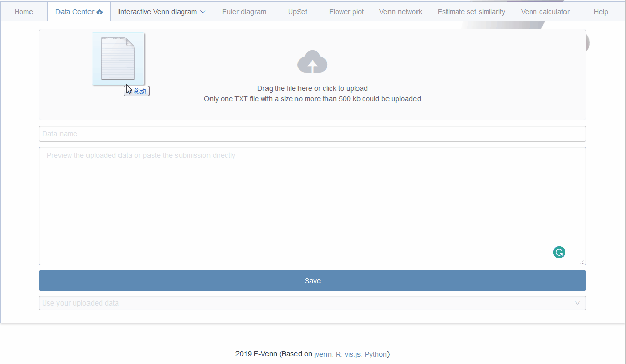Click cloud icon beside Data Center tab
Screen dimensions: 626x364
click(100, 12)
